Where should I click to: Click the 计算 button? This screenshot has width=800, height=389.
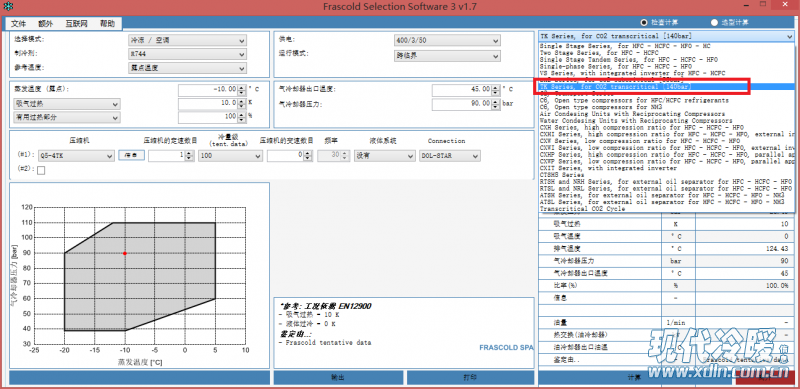click(635, 378)
